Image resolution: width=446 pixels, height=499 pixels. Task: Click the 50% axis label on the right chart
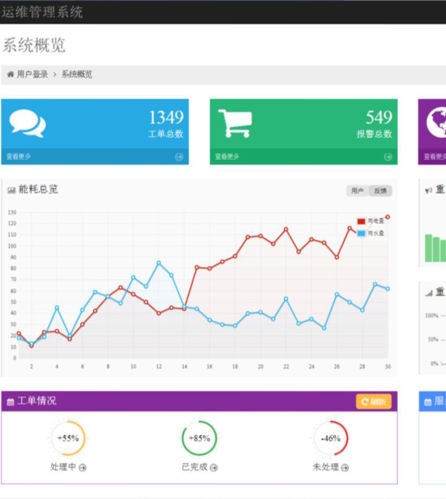click(433, 339)
